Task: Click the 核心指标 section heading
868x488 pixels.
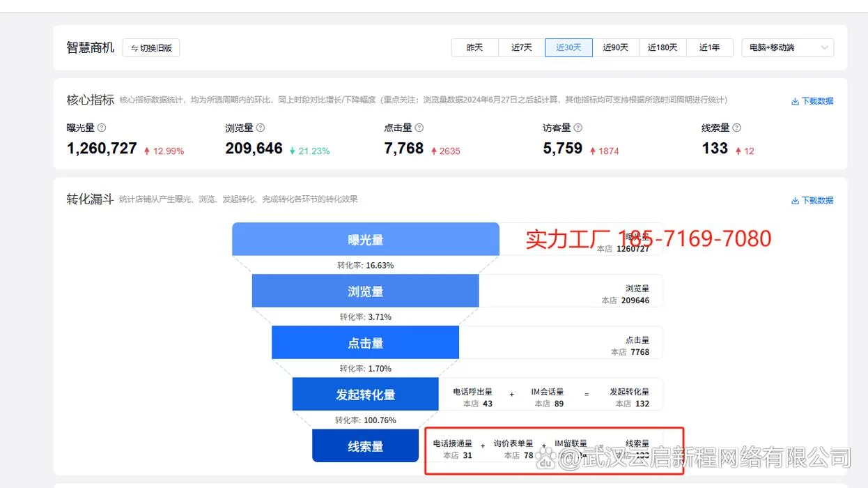Action: tap(91, 100)
